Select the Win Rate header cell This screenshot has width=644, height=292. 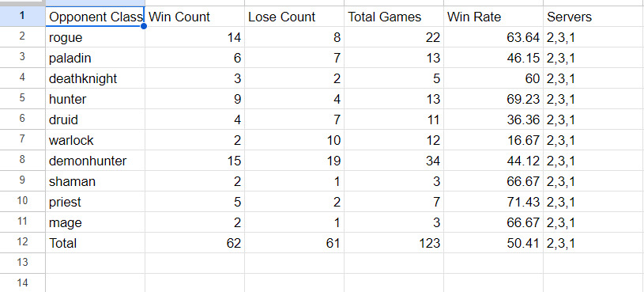(493, 17)
